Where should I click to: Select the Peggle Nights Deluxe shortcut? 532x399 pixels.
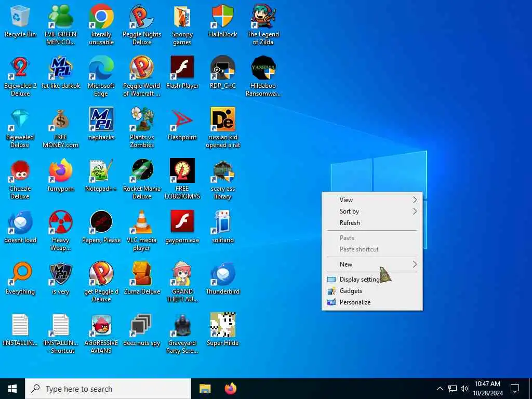142,25
